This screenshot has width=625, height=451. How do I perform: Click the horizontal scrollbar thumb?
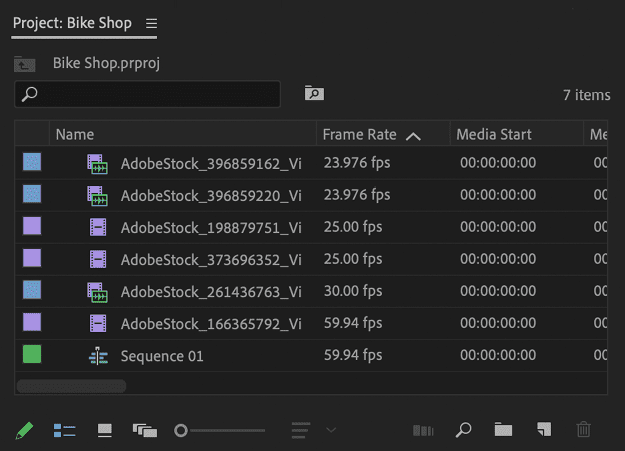coord(71,386)
